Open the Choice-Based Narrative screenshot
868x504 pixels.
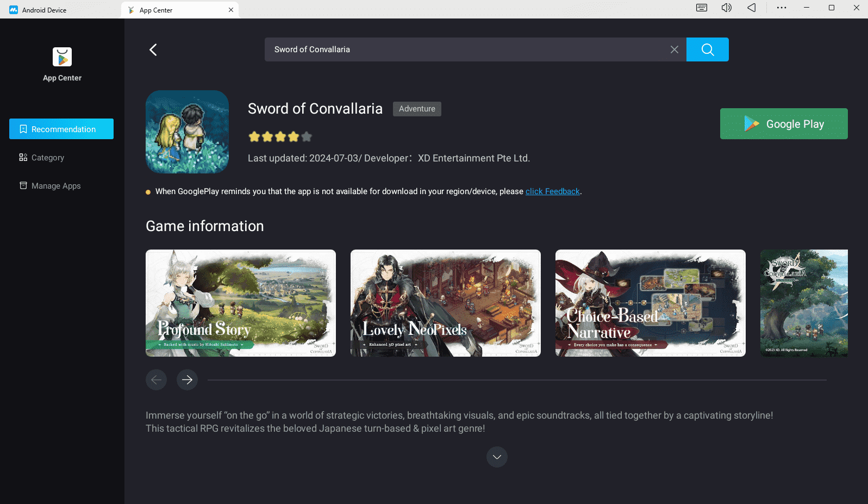click(x=651, y=303)
